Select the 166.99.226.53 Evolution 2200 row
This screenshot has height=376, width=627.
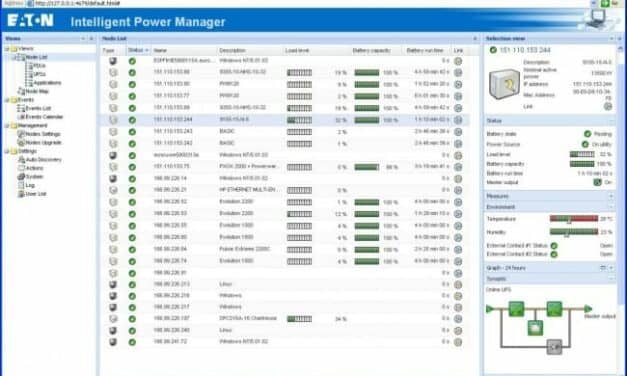click(284, 214)
